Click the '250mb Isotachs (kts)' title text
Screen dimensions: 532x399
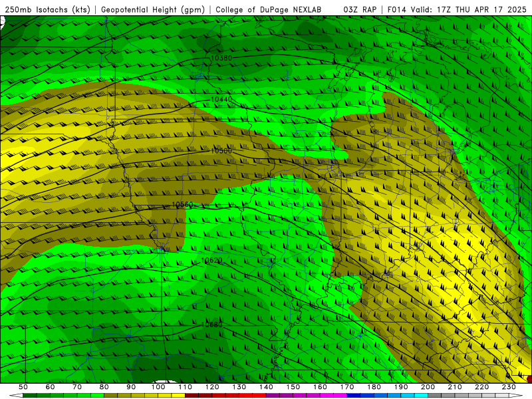coord(47,9)
